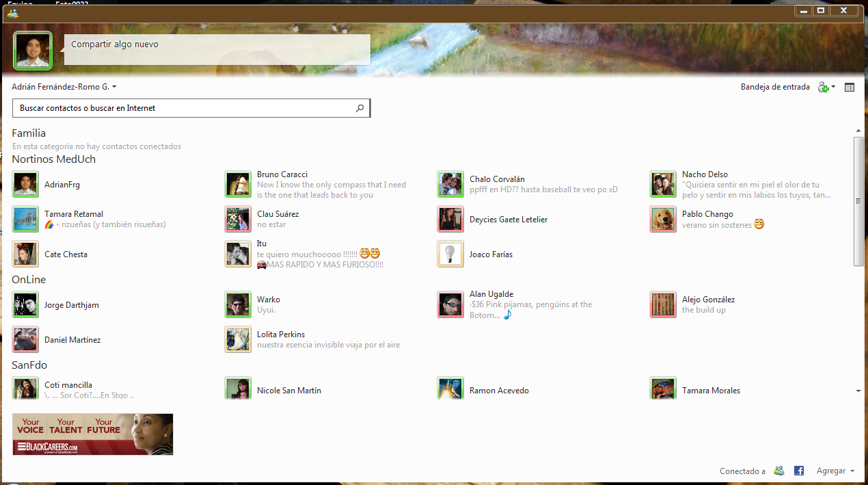Open Alan Ugalde contact avatar
Screen dimensions: 868x485
tap(450, 305)
